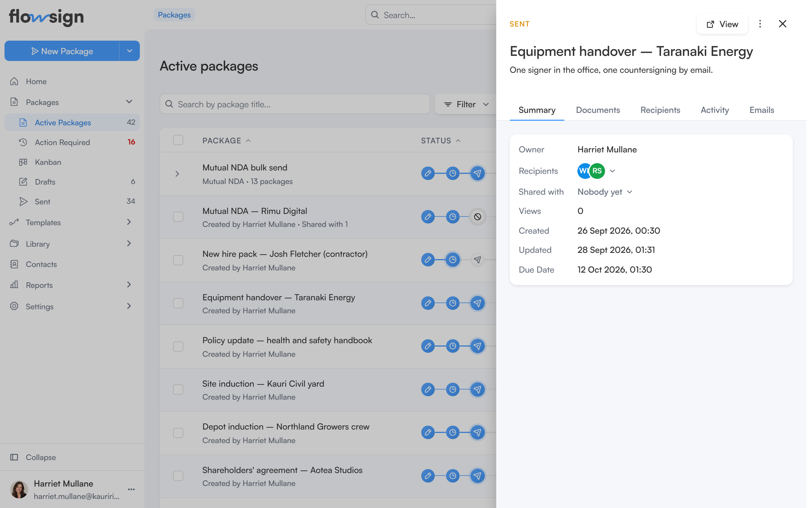Focus the Search by package title field
Image resolution: width=812 pixels, height=508 pixels.
pos(295,104)
